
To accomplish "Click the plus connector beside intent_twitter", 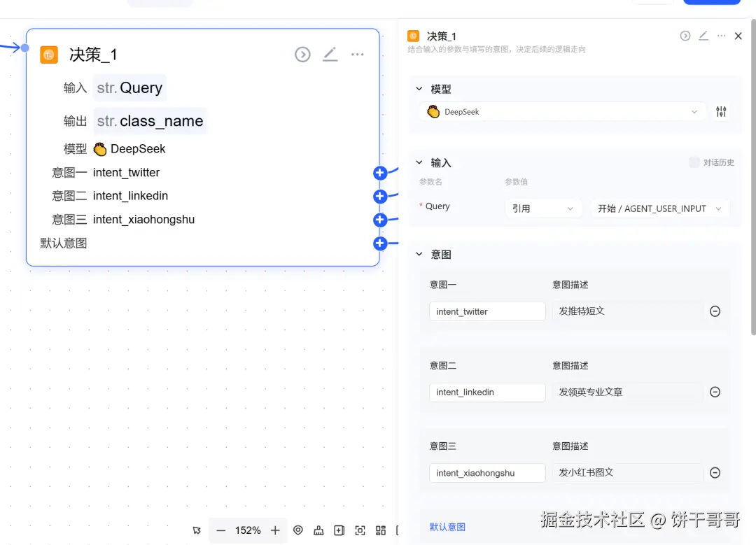I will [380, 173].
